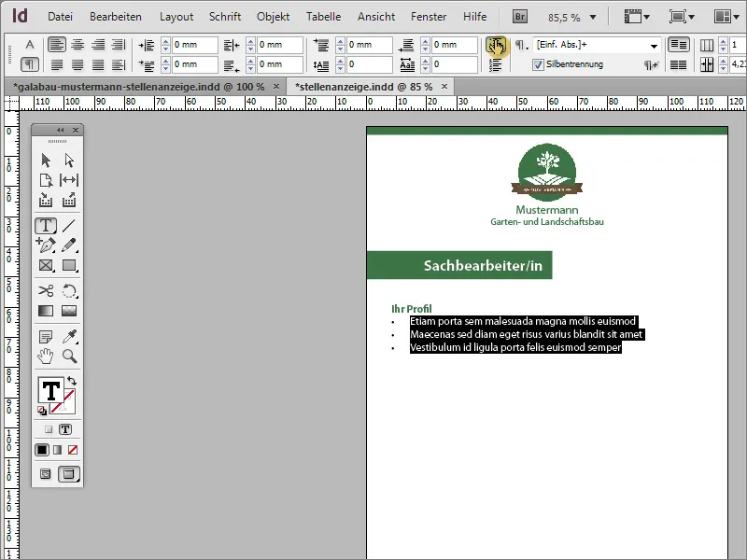Open view options dropdown

click(637, 17)
